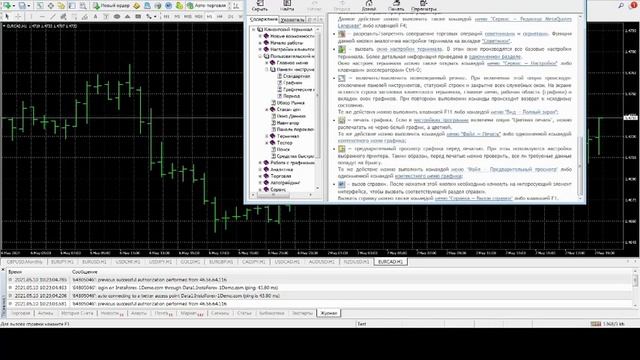Open MetaEditor with the yellow diamond icon
Screen dimensions: 640x360
point(137,6)
